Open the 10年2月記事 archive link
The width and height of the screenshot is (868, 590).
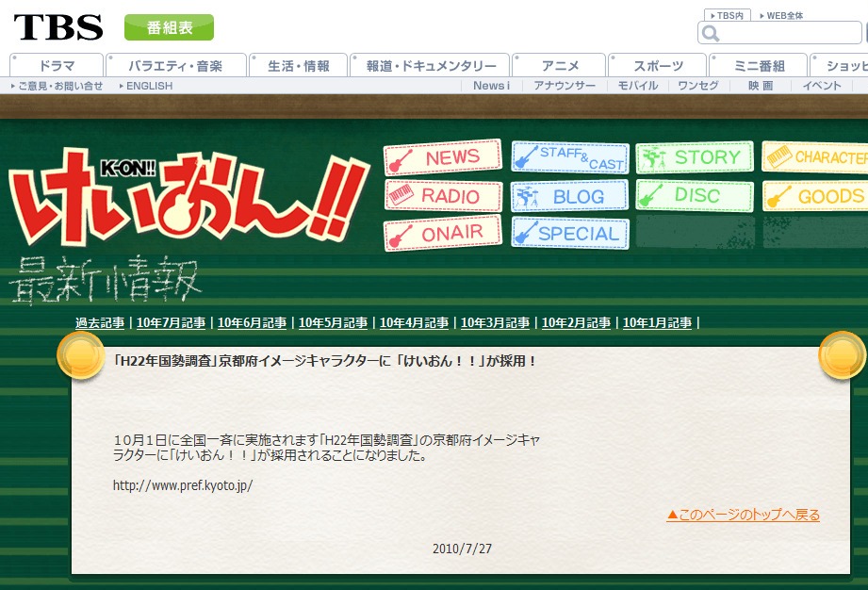pos(576,322)
